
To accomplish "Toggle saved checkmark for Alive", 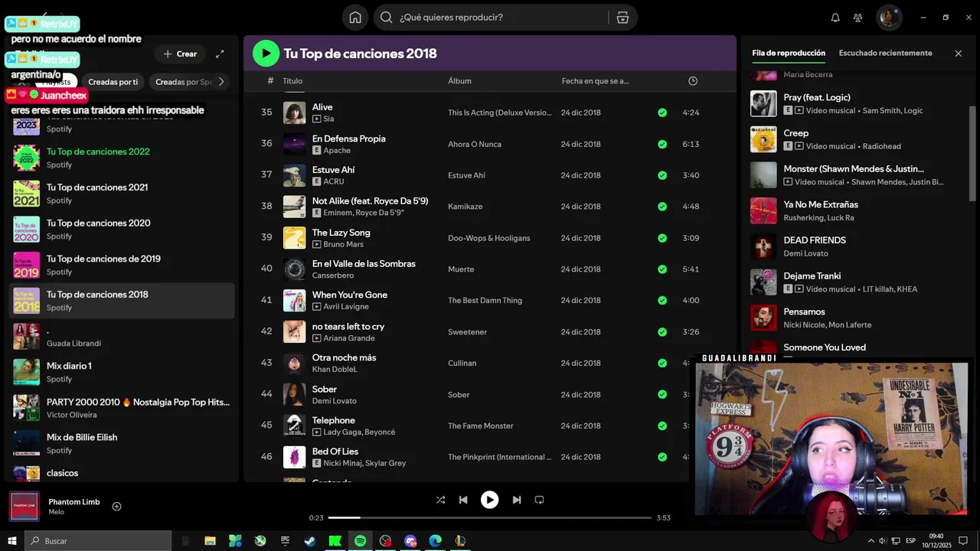I will click(662, 112).
